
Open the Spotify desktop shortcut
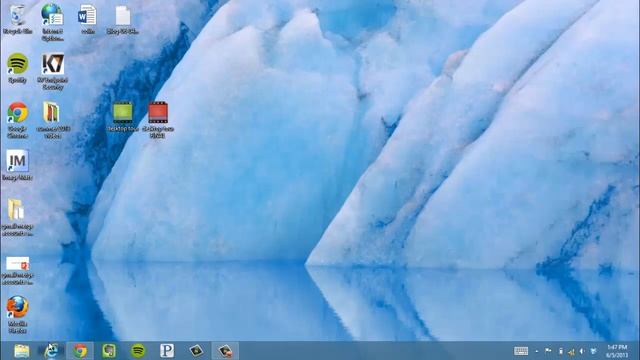coord(18,68)
